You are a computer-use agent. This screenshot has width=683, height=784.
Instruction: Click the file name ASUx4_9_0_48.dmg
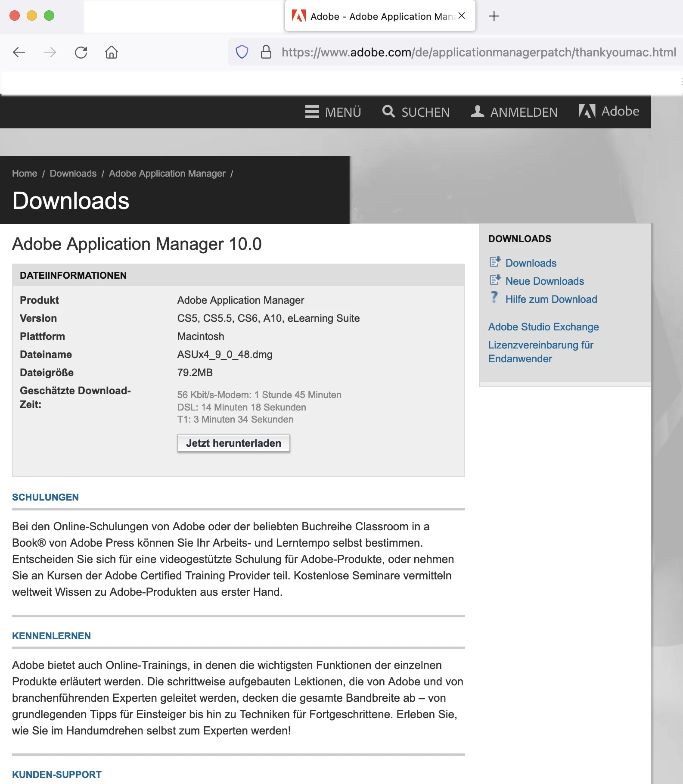(225, 355)
